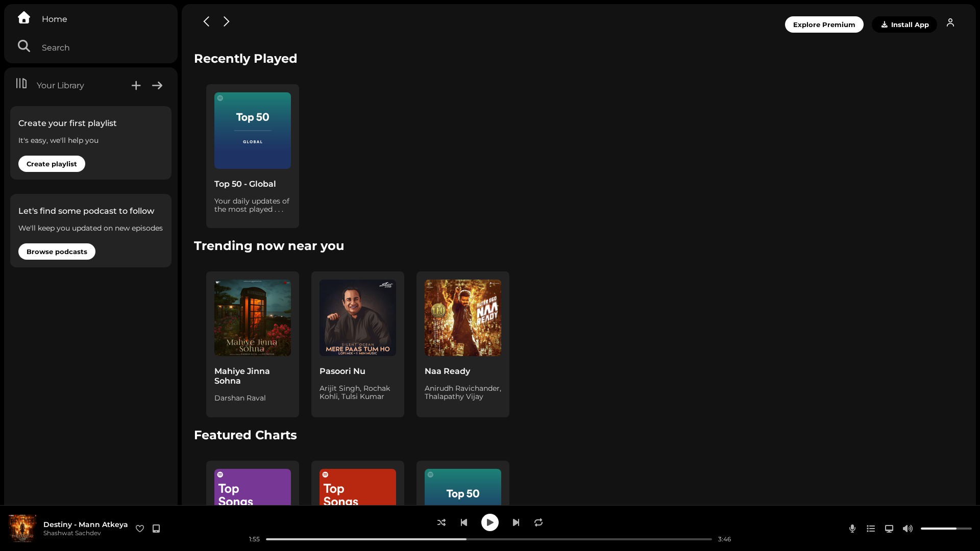Open Your Library stacked-bars icon

[x=21, y=83]
